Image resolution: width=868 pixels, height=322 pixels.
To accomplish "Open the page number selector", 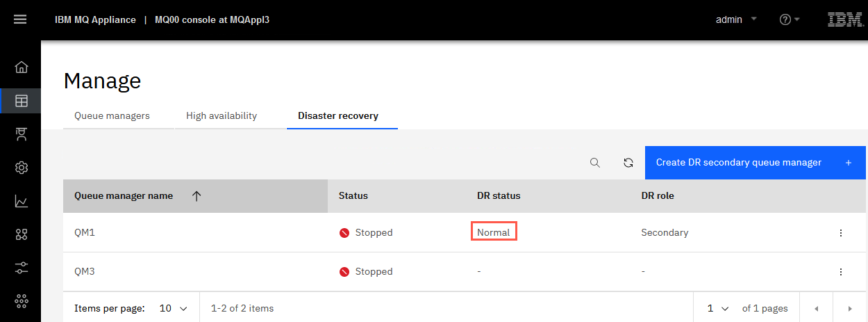I will coord(718,308).
